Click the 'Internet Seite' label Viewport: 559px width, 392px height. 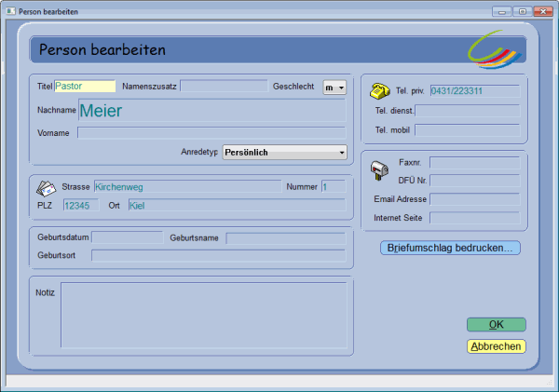click(398, 218)
